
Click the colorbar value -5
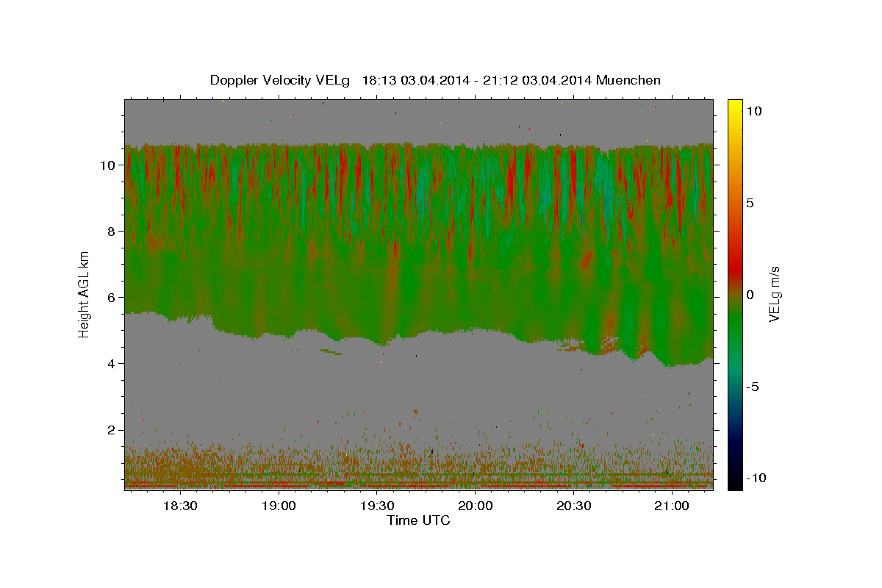[x=753, y=386]
